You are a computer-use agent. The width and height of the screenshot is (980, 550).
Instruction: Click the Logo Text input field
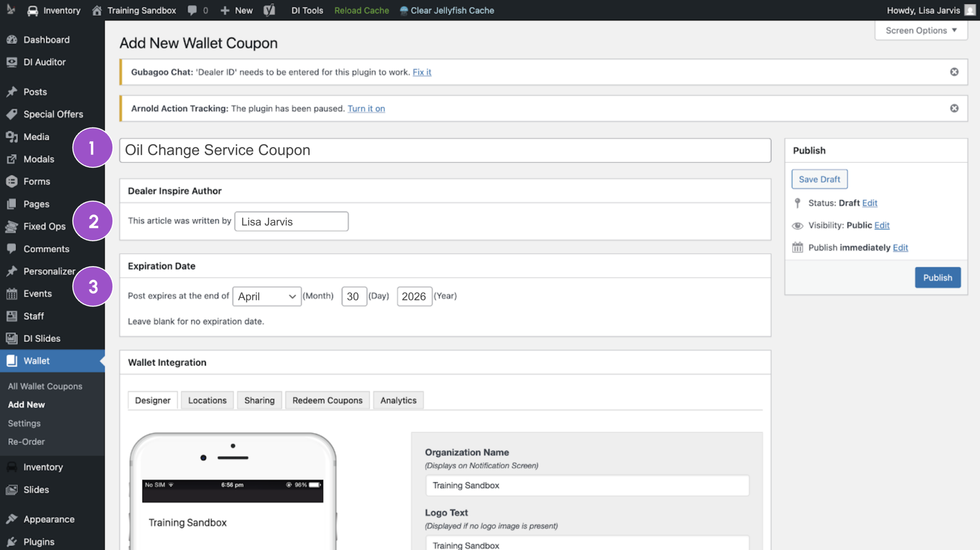coord(588,543)
